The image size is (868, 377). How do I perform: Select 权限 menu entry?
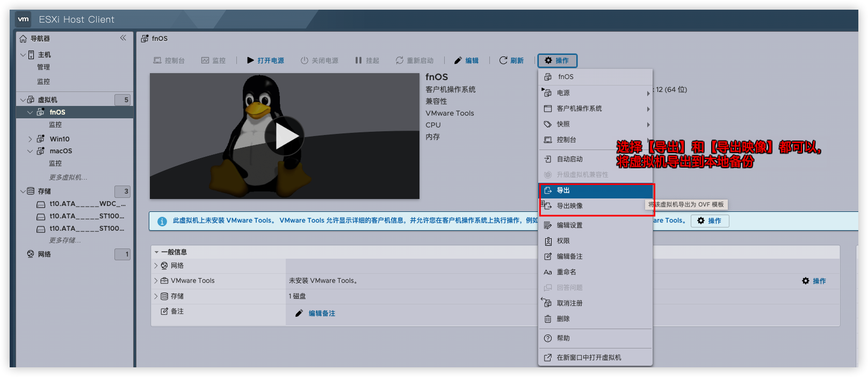pos(596,241)
